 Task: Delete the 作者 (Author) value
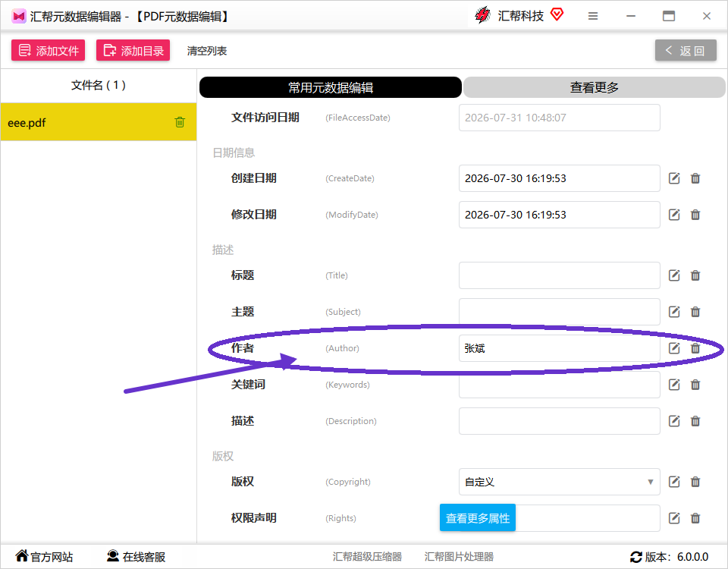pos(695,348)
